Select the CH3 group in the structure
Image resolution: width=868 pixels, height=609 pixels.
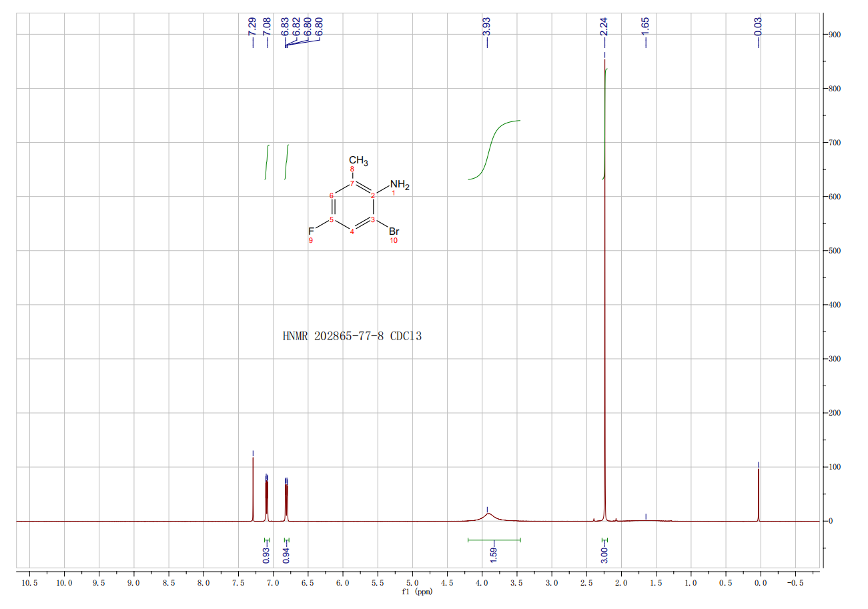358,161
